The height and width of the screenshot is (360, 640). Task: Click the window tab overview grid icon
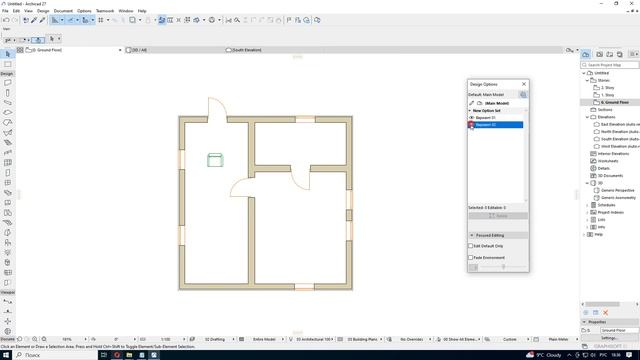pos(20,50)
